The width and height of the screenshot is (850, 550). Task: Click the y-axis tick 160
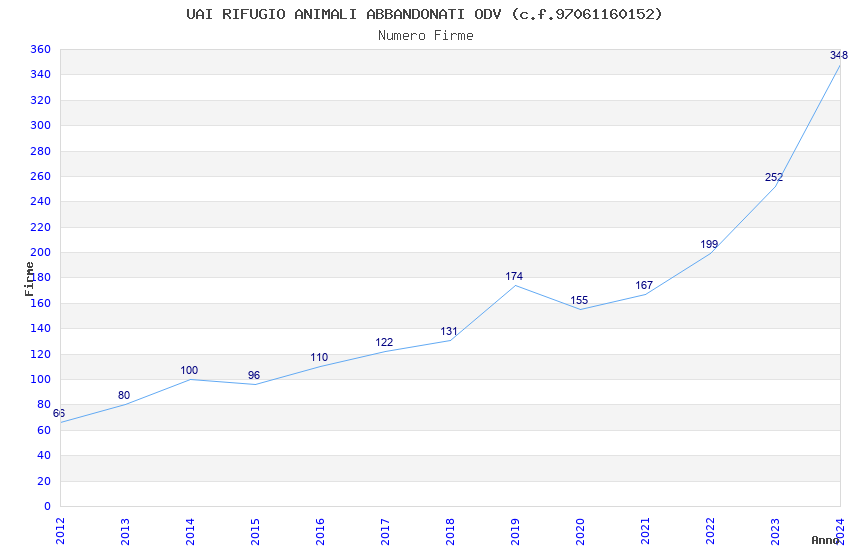(x=40, y=303)
